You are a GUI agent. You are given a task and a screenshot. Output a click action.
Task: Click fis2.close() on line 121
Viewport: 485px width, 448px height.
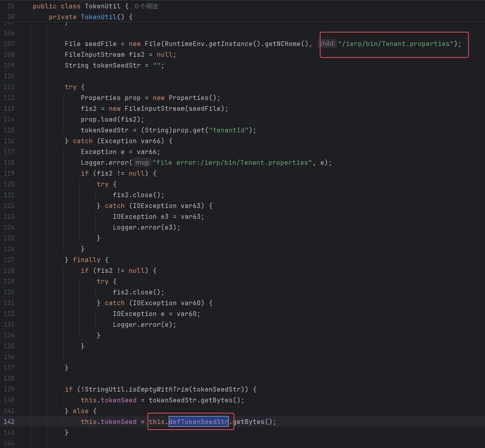coord(136,195)
